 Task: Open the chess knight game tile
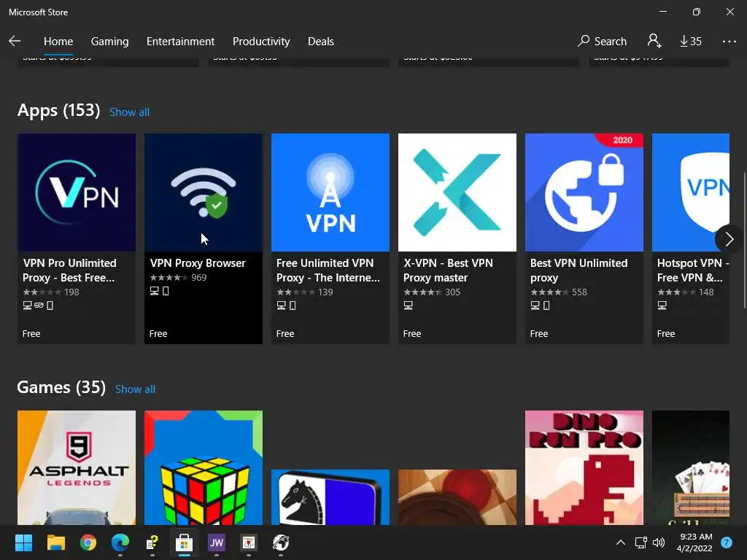pyautogui.click(x=330, y=497)
